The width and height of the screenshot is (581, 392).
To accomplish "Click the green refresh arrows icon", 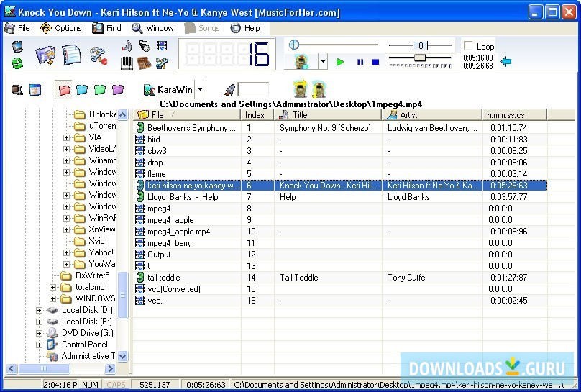I will [x=17, y=63].
